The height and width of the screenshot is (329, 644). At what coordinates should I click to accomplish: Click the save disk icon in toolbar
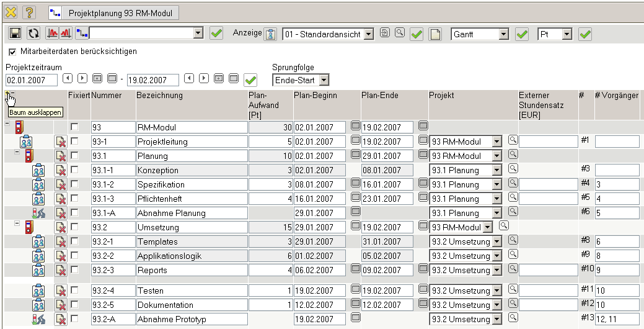point(15,34)
